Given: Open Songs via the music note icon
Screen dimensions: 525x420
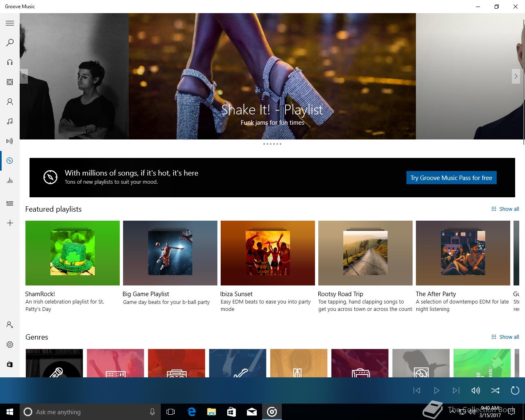Looking at the screenshot, I should (10, 121).
